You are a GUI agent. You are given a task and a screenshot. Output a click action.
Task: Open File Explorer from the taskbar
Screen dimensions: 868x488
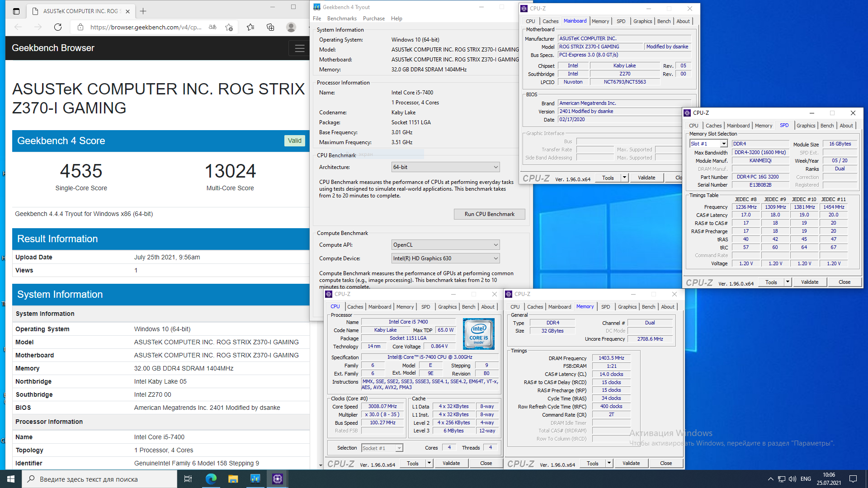point(233,479)
